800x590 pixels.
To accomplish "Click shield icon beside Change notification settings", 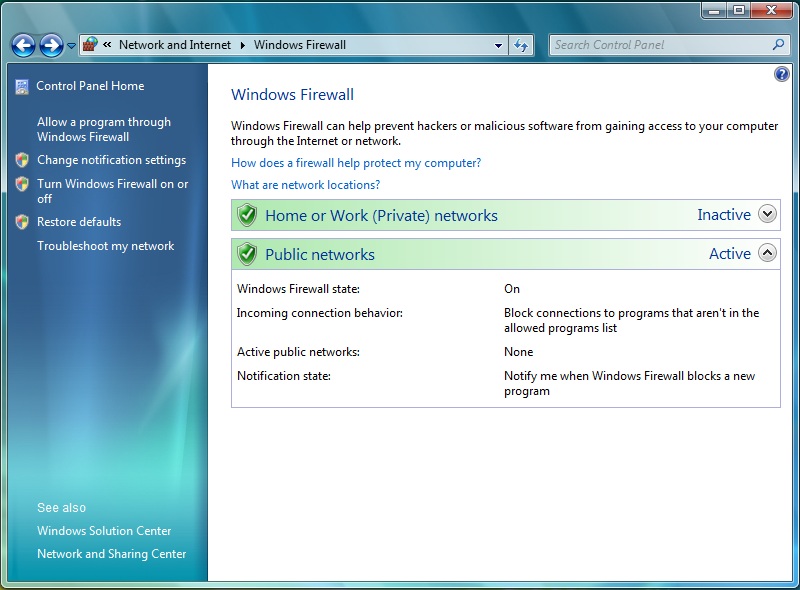I will [x=22, y=160].
